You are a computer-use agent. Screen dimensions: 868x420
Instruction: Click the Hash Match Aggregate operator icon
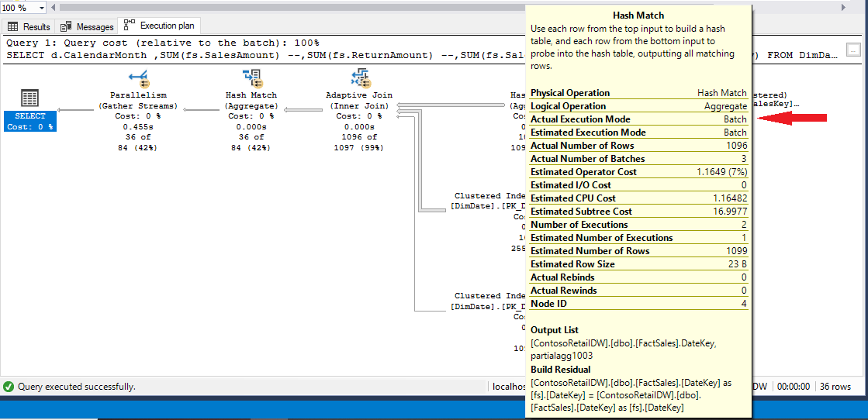click(x=251, y=77)
